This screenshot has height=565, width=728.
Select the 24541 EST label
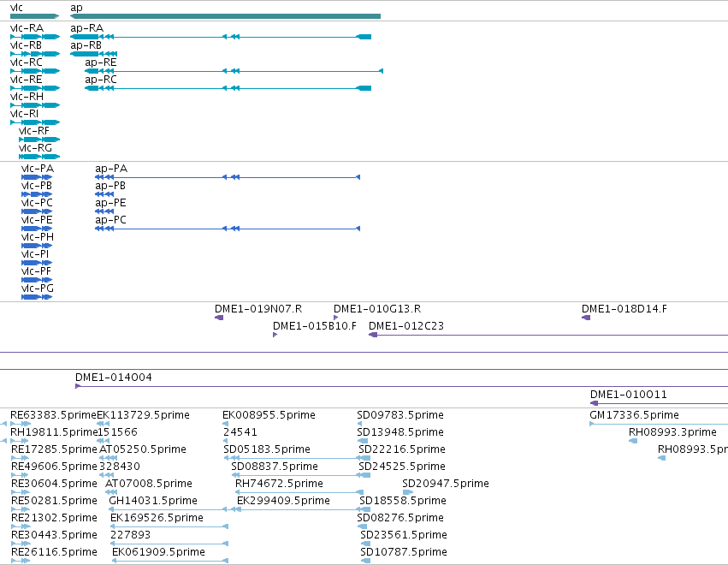click(x=240, y=432)
